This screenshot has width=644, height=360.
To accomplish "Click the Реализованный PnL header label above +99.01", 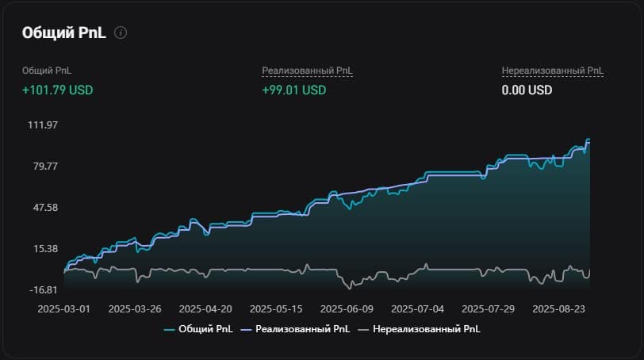I will tap(307, 71).
